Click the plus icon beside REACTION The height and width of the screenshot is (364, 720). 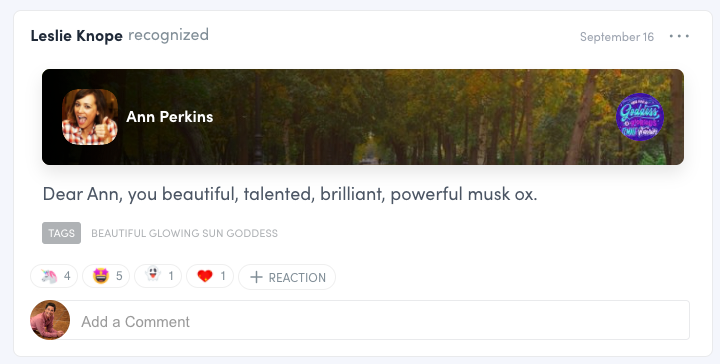coord(256,277)
